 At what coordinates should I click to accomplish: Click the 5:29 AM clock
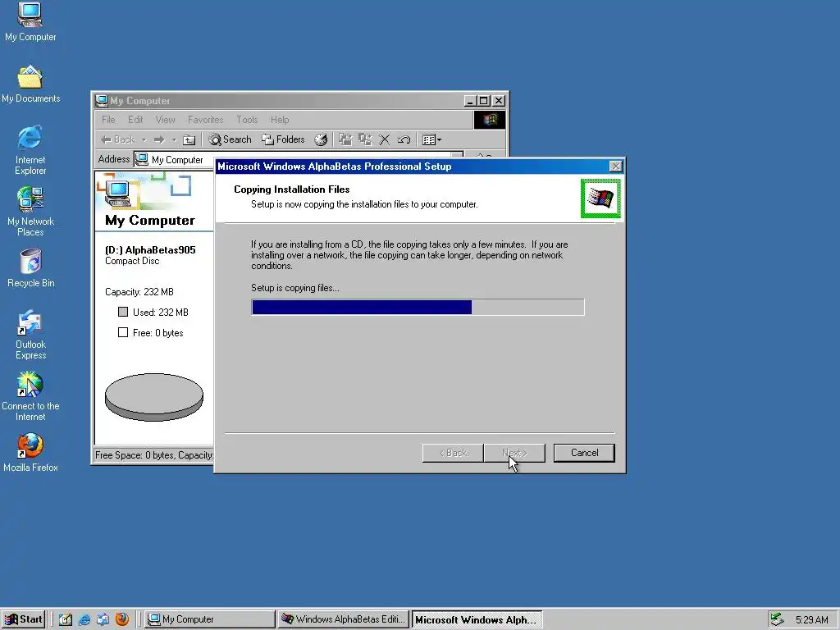[x=811, y=620]
